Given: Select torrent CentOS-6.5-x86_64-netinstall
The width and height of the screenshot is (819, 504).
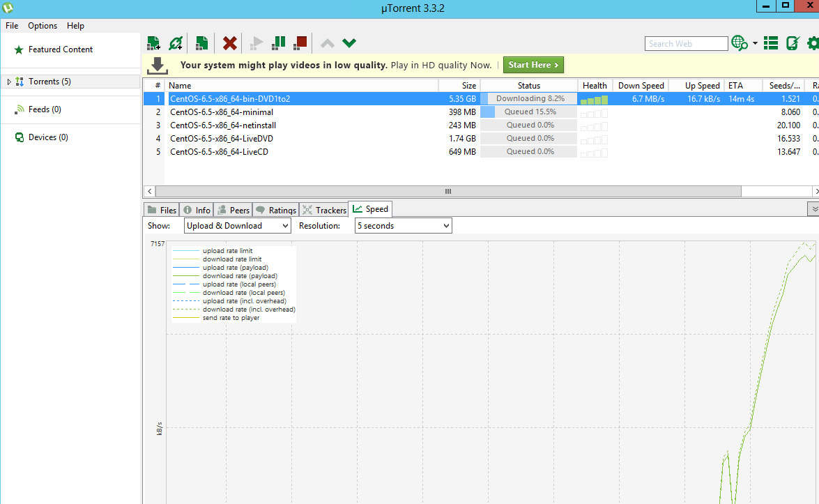Looking at the screenshot, I should click(223, 125).
